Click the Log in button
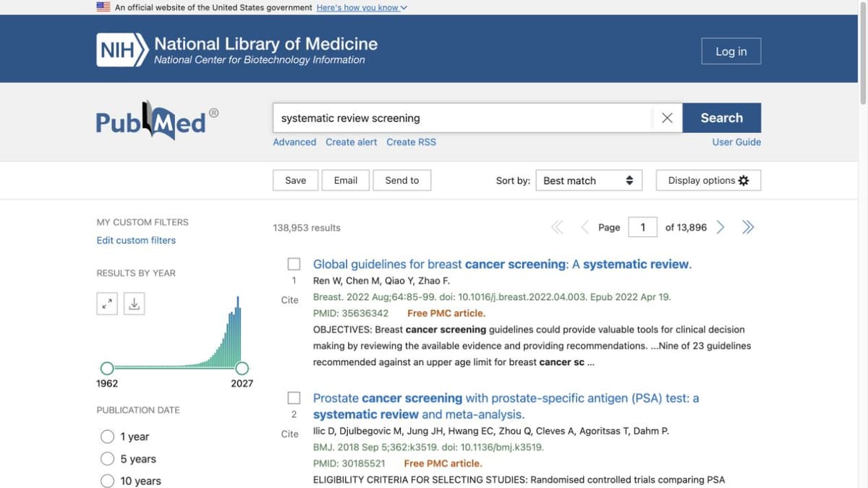868x488 pixels. tap(731, 51)
